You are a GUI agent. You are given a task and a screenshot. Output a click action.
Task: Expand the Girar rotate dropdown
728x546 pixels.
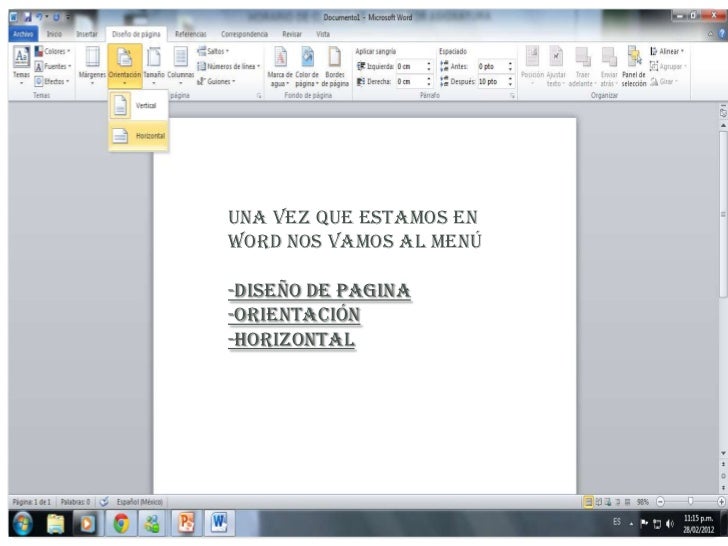[x=664, y=81]
